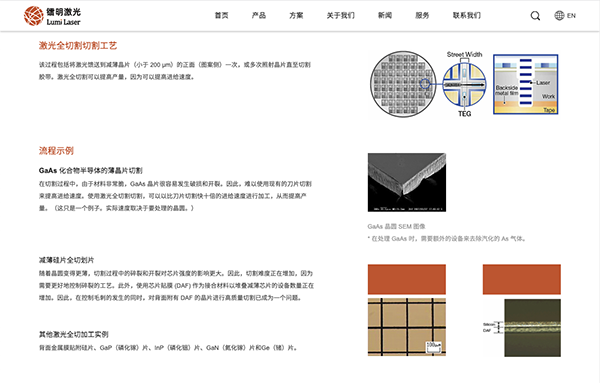Open the 产品 menu item

[259, 15]
